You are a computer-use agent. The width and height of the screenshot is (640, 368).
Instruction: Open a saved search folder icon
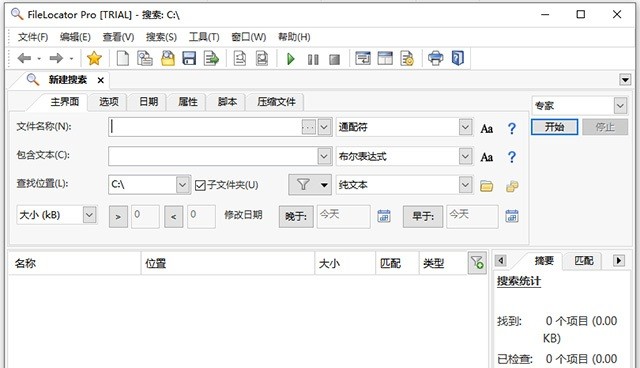167,59
